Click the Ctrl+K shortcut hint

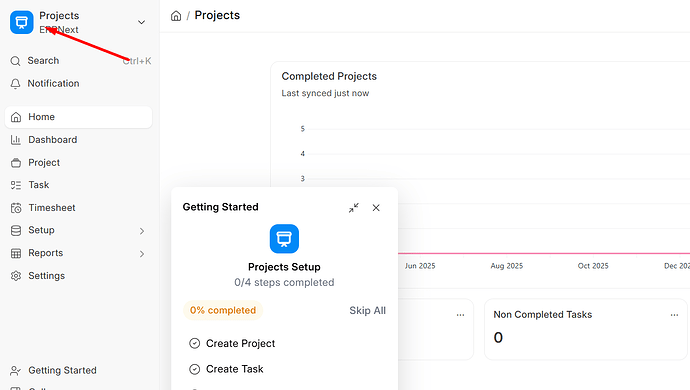(x=137, y=61)
